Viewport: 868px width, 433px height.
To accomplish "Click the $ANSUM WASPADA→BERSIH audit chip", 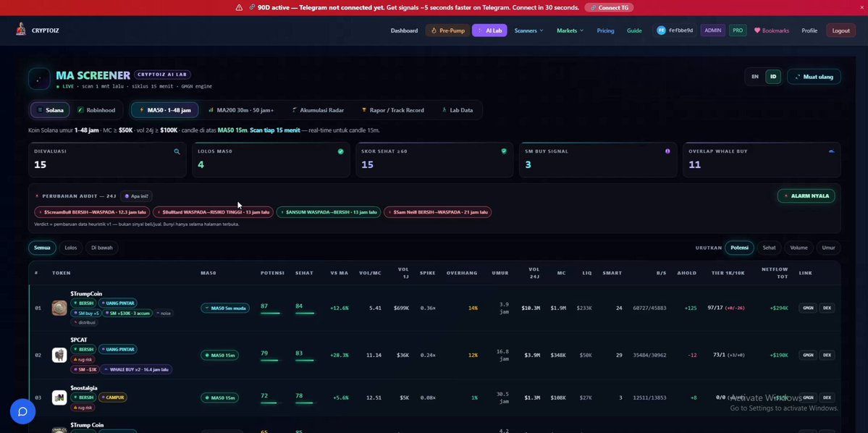I will (329, 212).
